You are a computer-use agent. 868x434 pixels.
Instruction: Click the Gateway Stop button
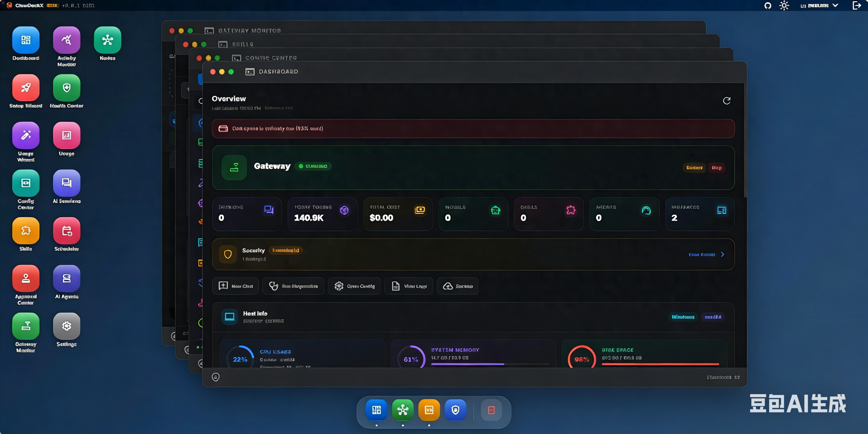pos(716,168)
